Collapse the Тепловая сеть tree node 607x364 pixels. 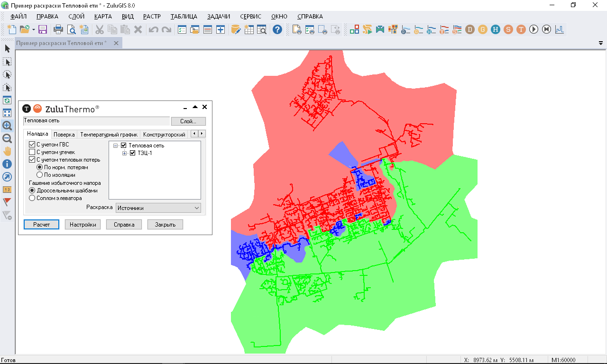pyautogui.click(x=116, y=146)
